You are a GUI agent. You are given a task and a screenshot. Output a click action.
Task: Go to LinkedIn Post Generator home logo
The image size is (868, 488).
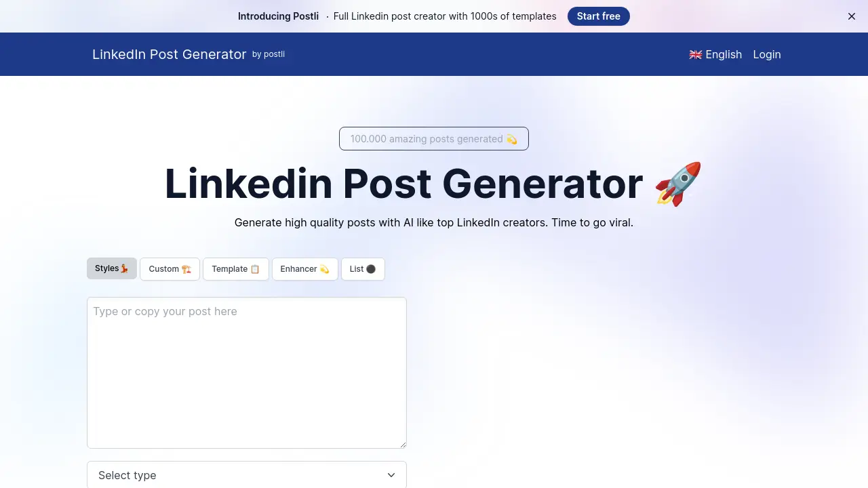[x=170, y=54]
